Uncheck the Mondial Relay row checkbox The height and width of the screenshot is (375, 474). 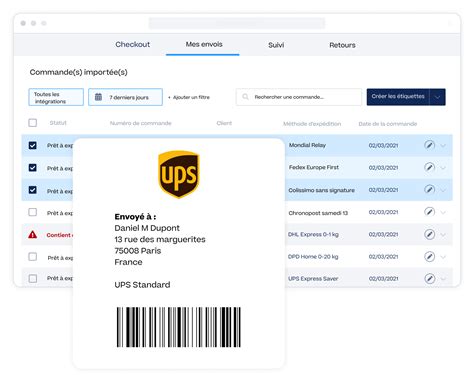[x=33, y=145]
